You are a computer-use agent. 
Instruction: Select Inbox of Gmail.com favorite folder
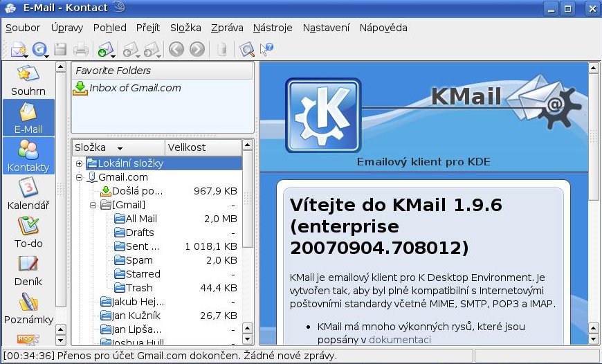pyautogui.click(x=127, y=89)
